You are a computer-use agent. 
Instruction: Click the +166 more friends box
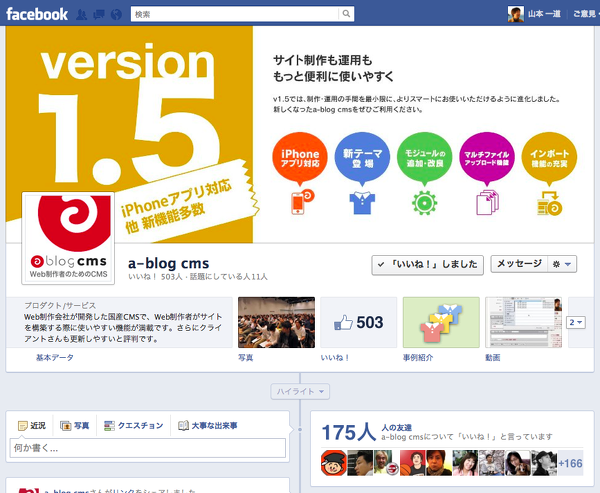click(570, 463)
